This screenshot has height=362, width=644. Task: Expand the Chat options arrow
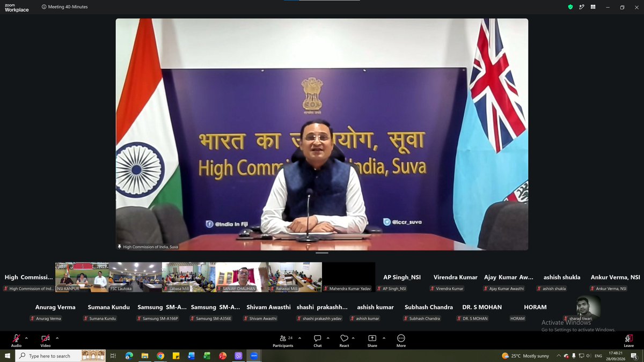pyautogui.click(x=327, y=338)
